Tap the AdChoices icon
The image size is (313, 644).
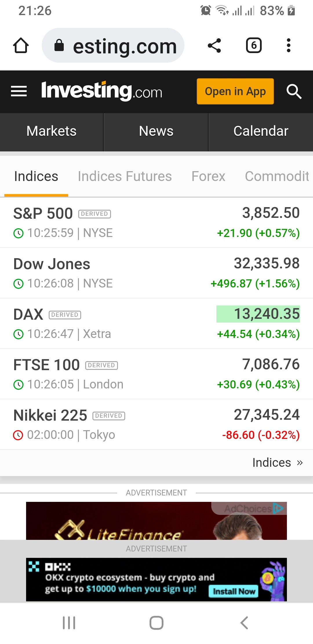pyautogui.click(x=278, y=508)
